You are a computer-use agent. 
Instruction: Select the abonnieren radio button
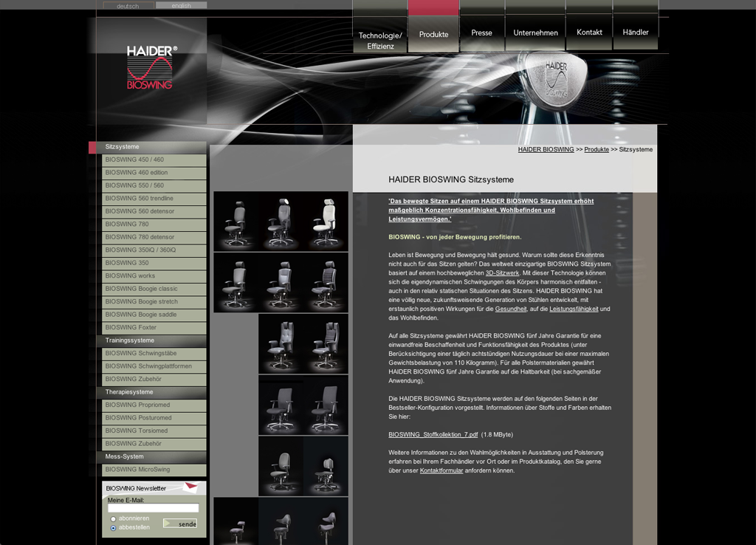113,519
